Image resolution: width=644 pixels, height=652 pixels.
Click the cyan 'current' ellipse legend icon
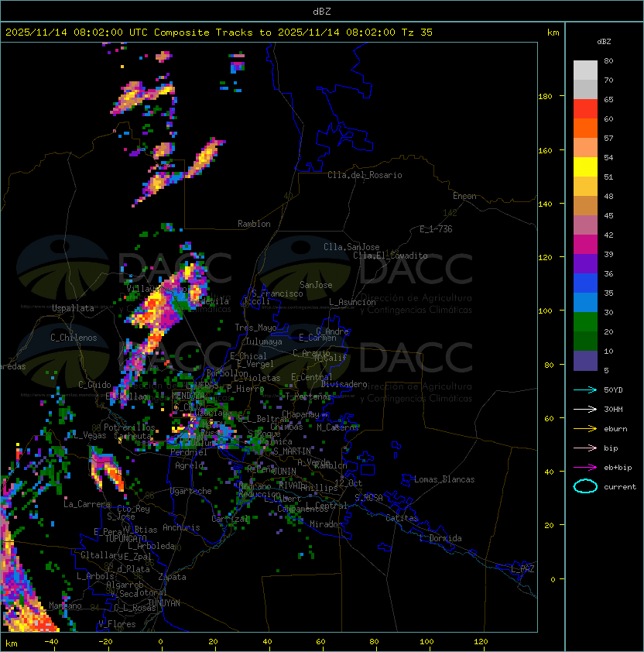coord(585,486)
